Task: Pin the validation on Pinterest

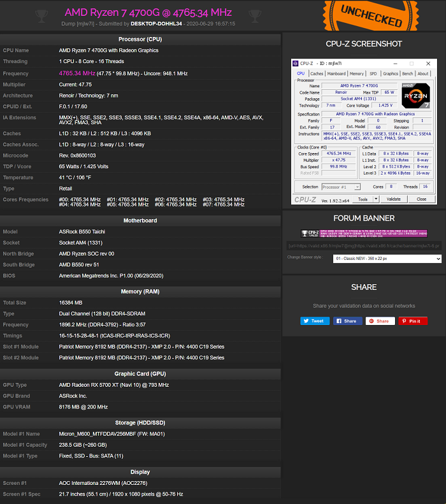Action: [x=413, y=321]
